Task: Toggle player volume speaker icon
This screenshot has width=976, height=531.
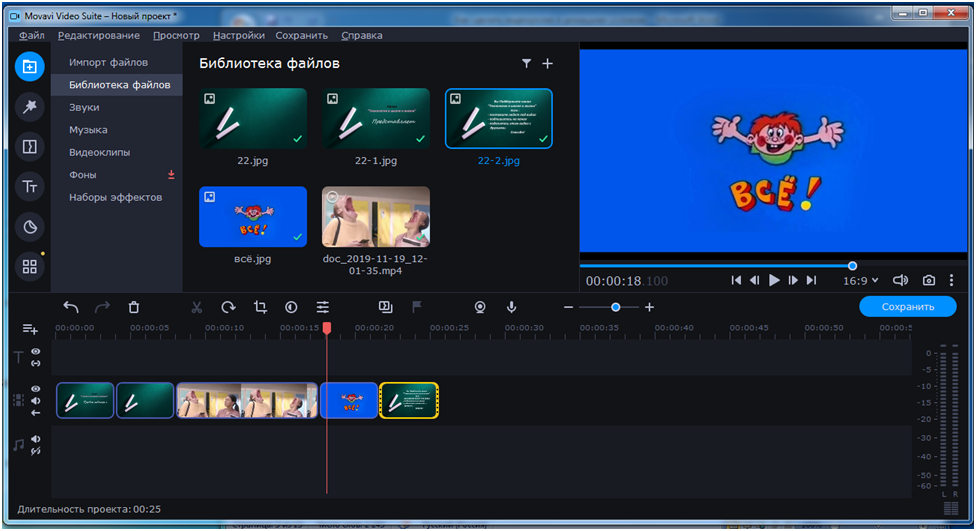Action: pyautogui.click(x=900, y=280)
